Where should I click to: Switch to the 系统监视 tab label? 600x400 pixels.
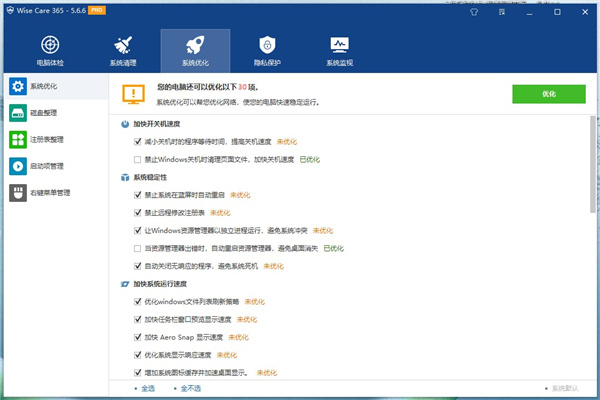(x=339, y=63)
